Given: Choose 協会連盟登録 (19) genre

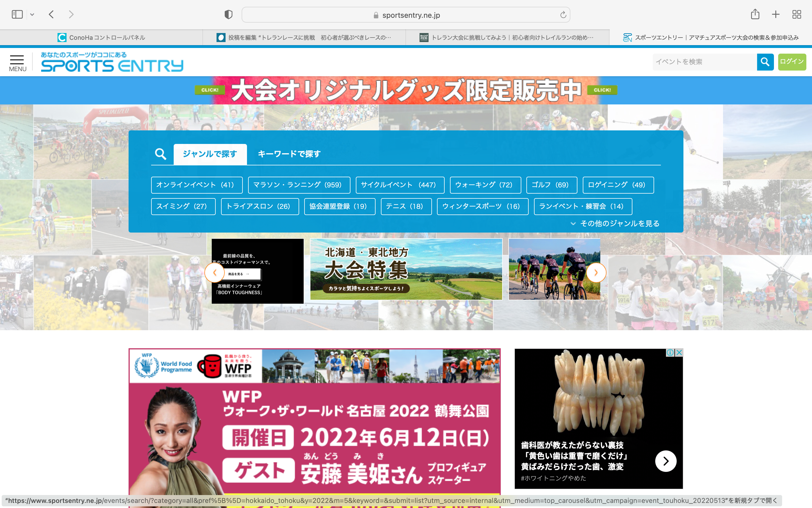Looking at the screenshot, I should click(x=339, y=206).
